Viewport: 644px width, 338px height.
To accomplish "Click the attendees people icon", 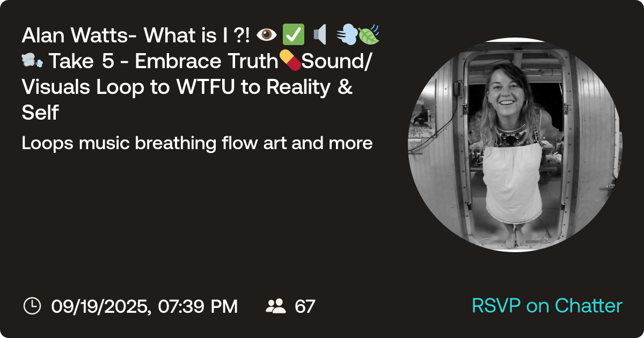I will coord(276,306).
